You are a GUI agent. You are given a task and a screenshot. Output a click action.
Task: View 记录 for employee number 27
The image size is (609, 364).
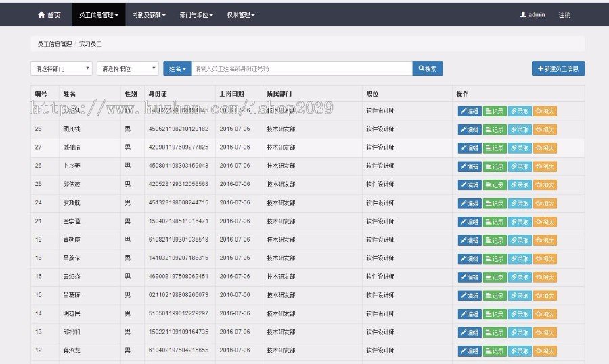pos(495,148)
